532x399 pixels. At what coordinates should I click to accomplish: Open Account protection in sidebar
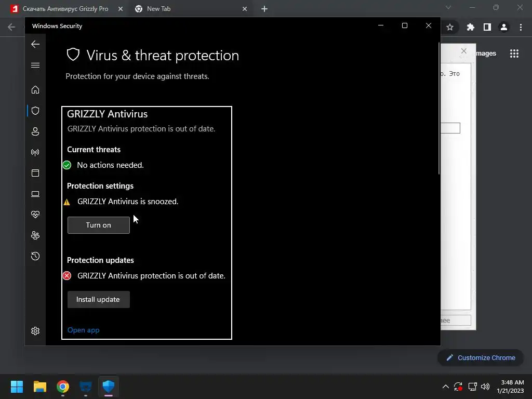coord(35,131)
